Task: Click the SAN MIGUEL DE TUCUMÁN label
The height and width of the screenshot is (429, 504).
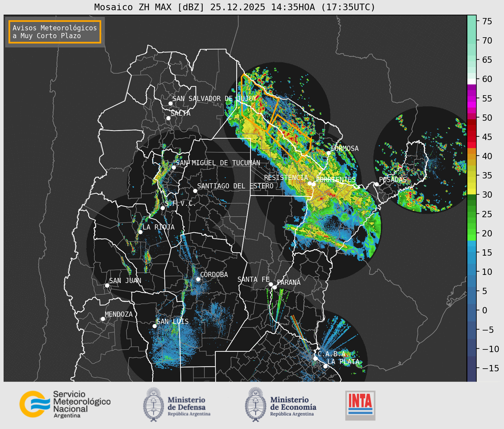Action: [218, 163]
